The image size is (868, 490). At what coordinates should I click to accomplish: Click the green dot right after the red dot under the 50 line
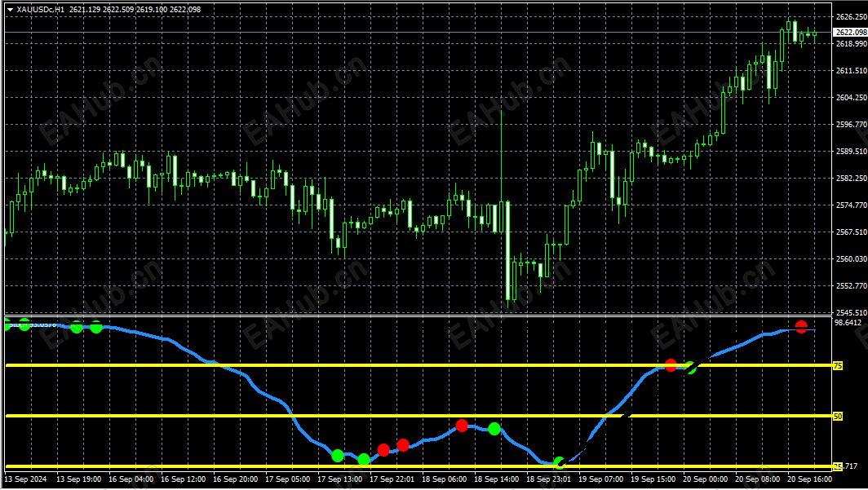(x=494, y=429)
